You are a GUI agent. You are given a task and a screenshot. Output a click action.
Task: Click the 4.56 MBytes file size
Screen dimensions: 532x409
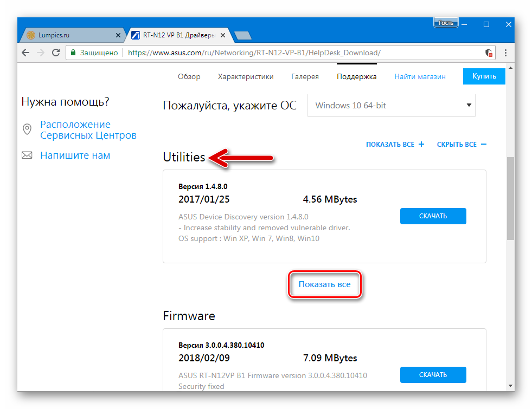[x=330, y=199]
